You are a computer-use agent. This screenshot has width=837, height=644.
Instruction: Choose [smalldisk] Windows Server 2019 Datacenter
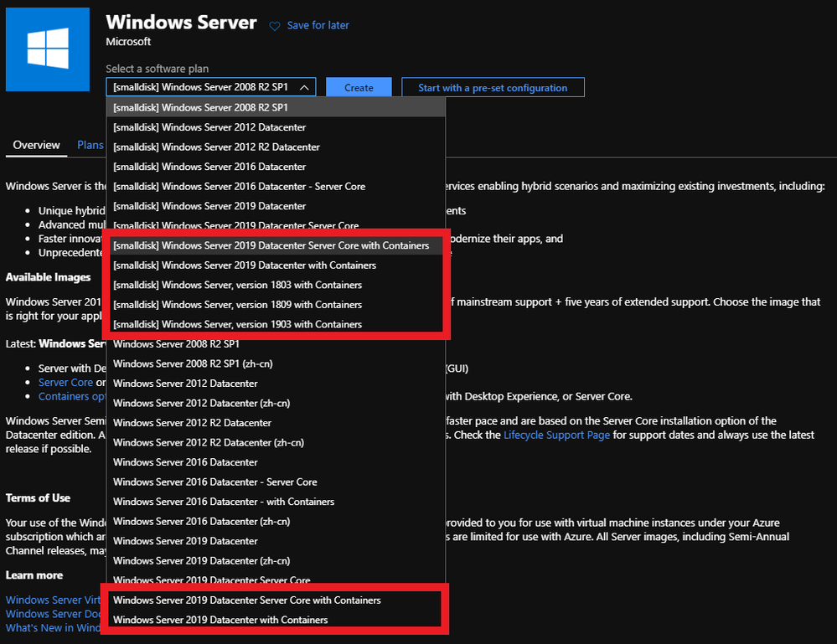[276, 206]
